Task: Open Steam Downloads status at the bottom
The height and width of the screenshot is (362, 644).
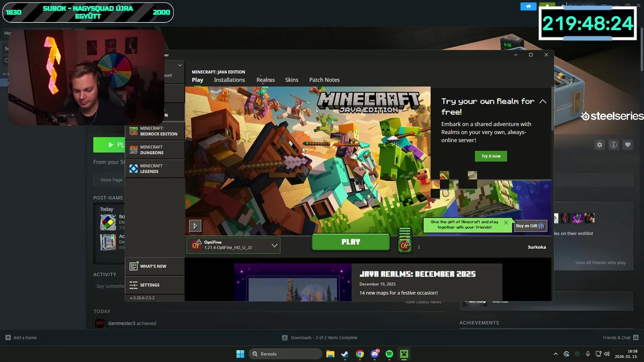Action: 319,337
